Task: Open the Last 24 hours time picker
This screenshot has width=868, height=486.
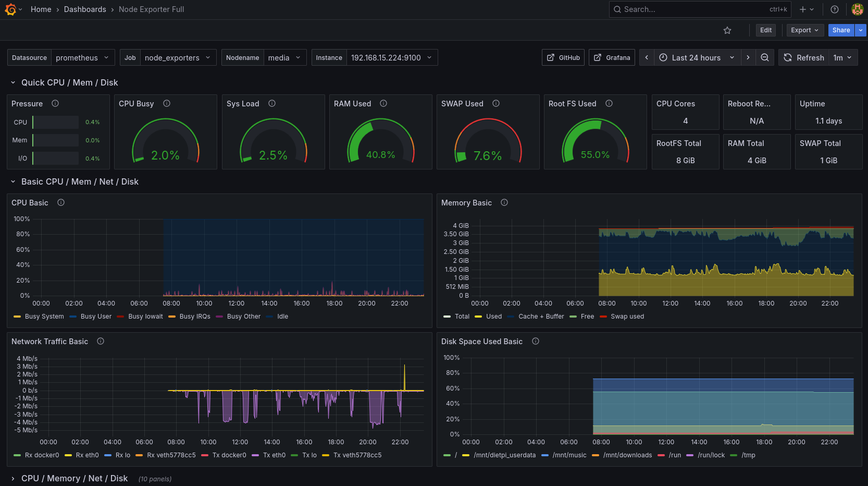Action: pos(696,57)
